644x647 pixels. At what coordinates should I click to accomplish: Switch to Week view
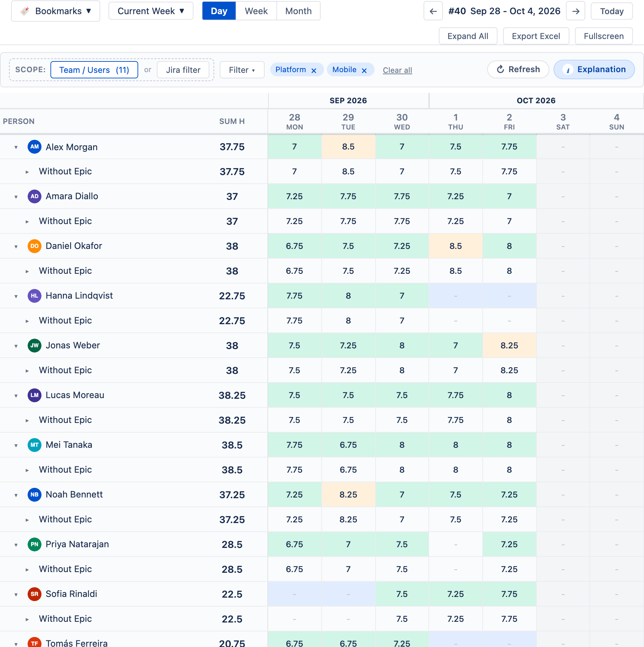coord(256,11)
